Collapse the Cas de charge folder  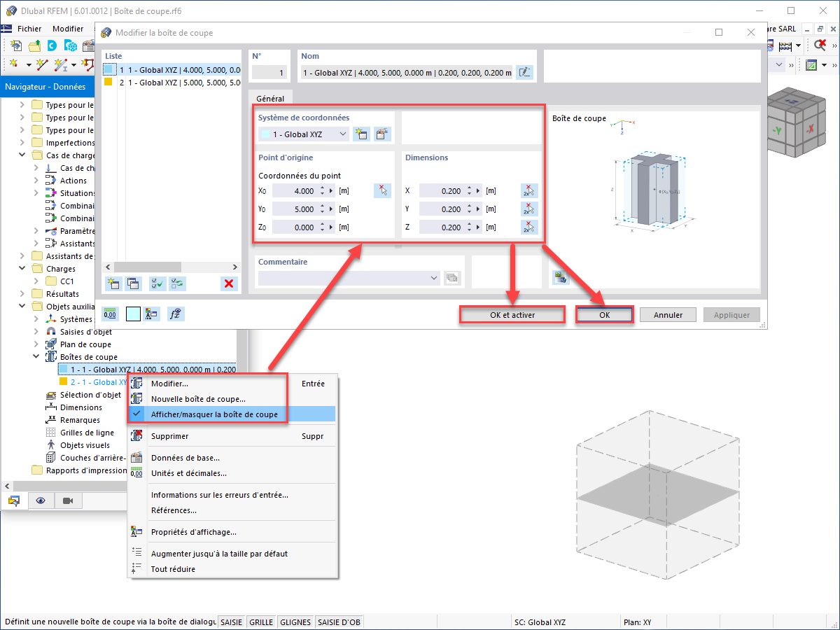pyautogui.click(x=22, y=155)
